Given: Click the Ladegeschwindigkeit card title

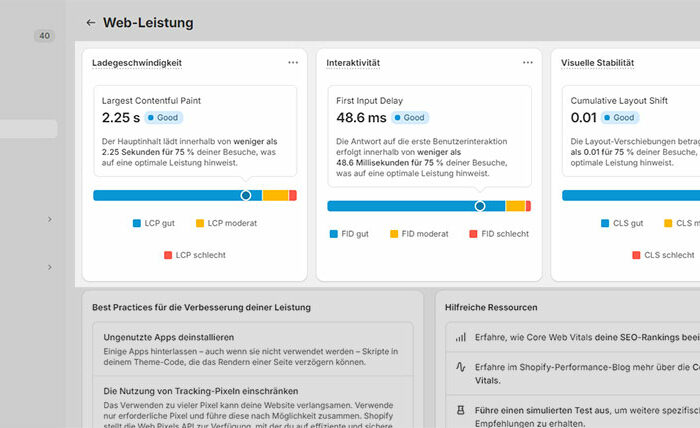Looking at the screenshot, I should [x=137, y=63].
